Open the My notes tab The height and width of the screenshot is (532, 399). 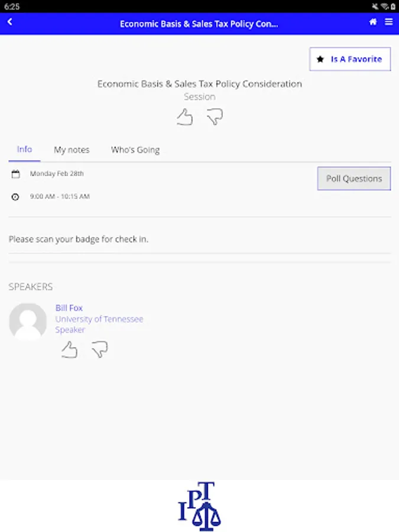click(x=72, y=150)
